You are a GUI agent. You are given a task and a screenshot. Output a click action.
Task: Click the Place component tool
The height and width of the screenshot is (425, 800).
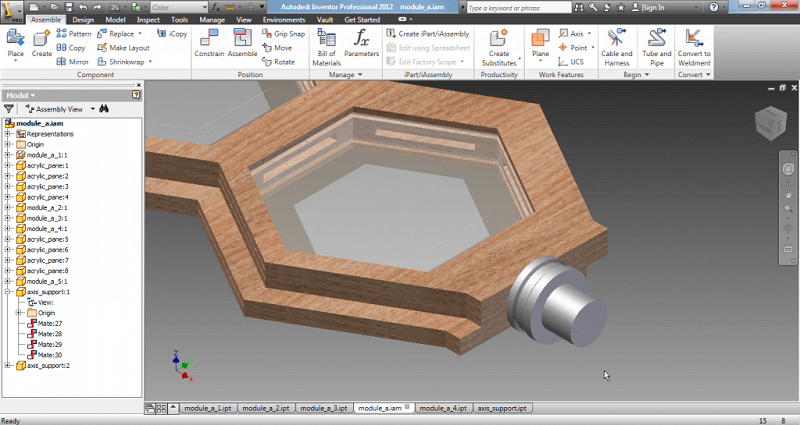point(15,45)
